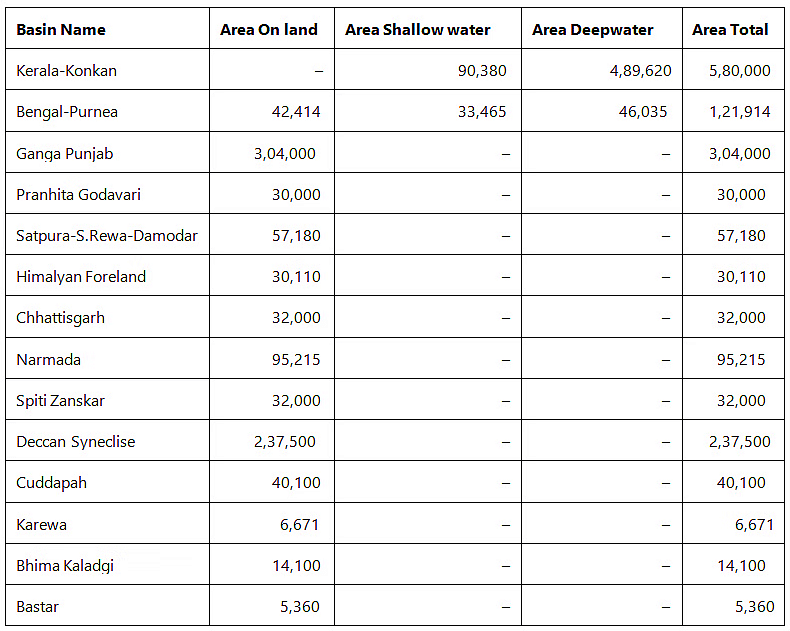The width and height of the screenshot is (790, 631).
Task: Select the Himalyan Foreland row label
Action: click(x=81, y=277)
